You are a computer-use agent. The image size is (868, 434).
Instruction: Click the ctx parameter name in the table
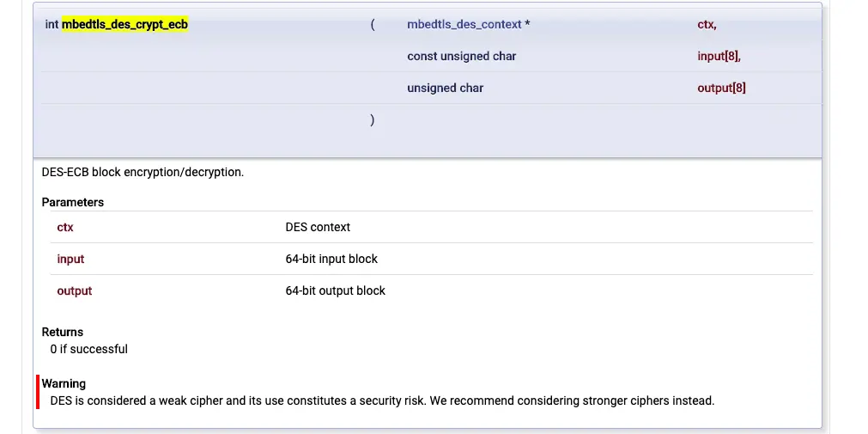pos(65,227)
